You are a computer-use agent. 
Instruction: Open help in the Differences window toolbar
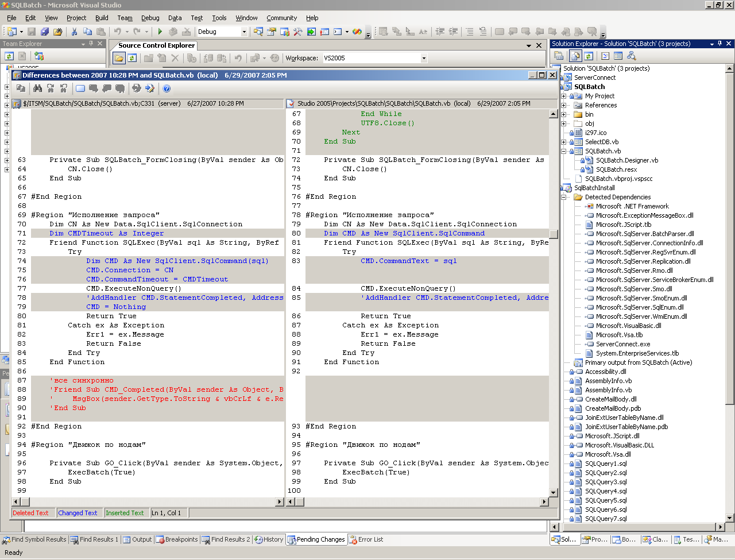[x=167, y=88]
